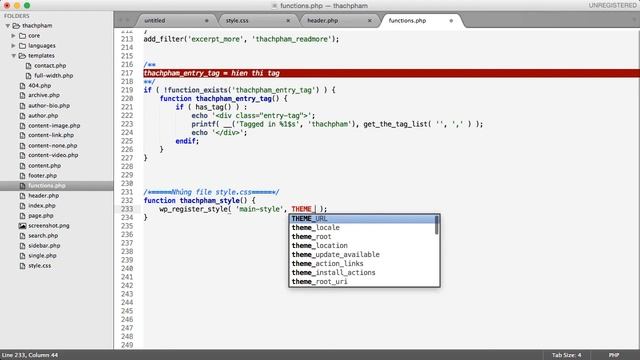Viewport: 640px width, 360px height.
Task: Click line number 219 in gutter
Action: point(127,90)
